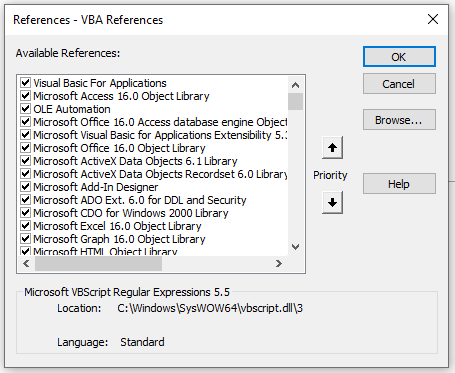Image resolution: width=455 pixels, height=373 pixels.
Task: Click the OK button
Action: point(399,57)
